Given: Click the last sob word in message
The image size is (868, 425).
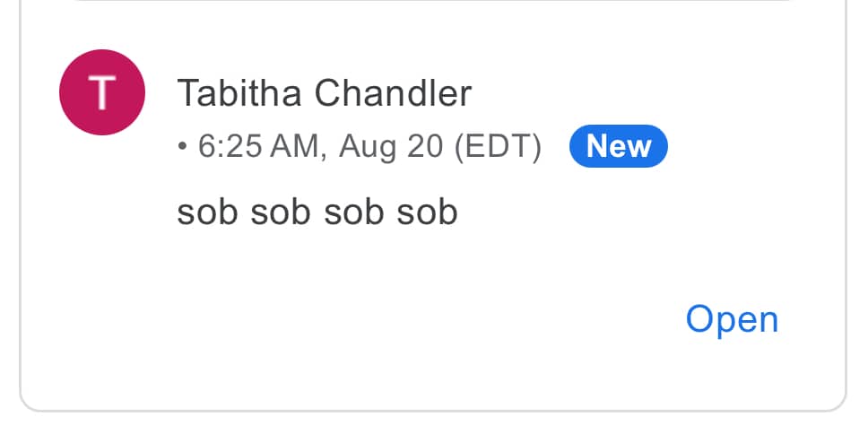Looking at the screenshot, I should [427, 212].
